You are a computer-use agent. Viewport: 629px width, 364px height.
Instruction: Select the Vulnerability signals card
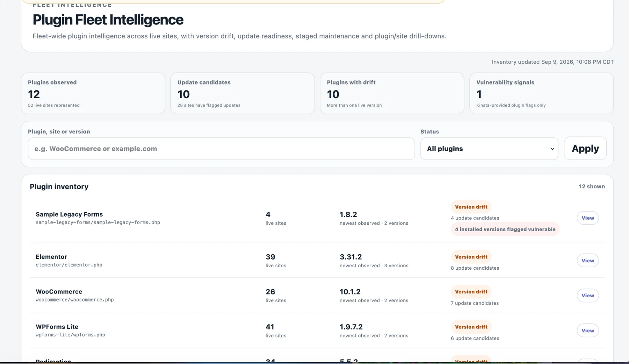[541, 93]
